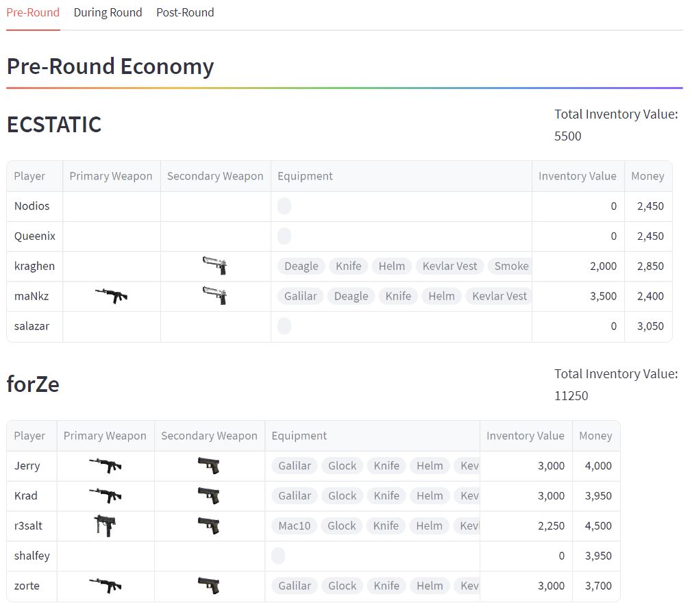
Task: Click salazar's money value 3,050
Action: [x=650, y=326]
